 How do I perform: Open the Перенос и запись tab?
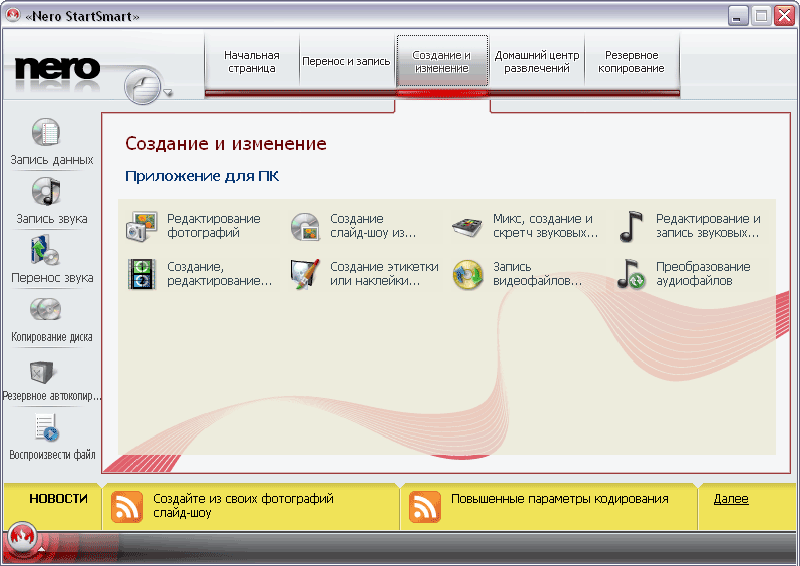click(346, 62)
